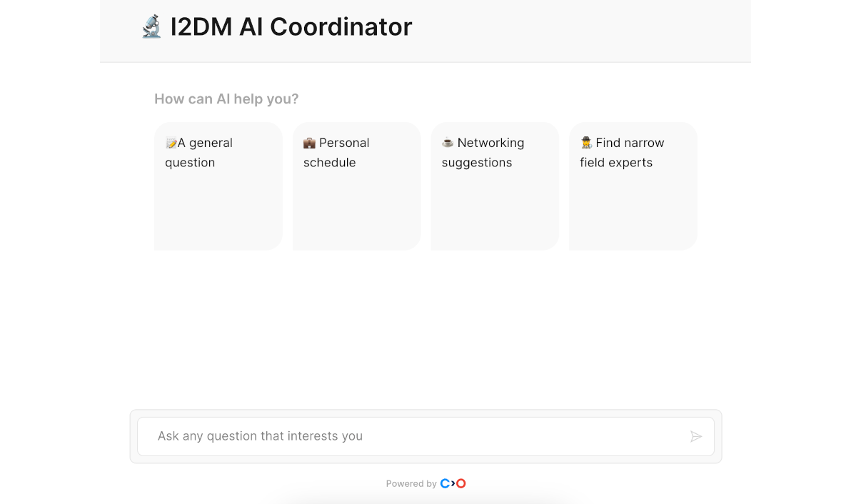This screenshot has width=851, height=504.
Task: Open the Networking suggestions card
Action: 494,186
